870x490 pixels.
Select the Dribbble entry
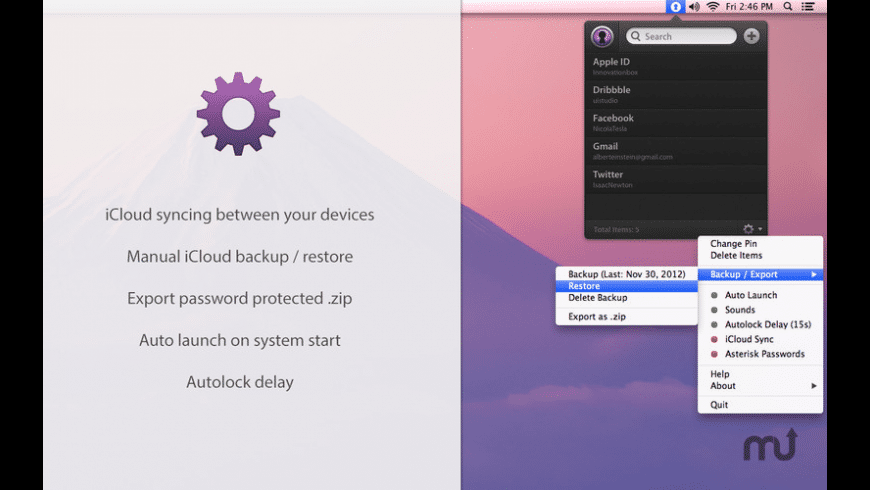[x=676, y=94]
